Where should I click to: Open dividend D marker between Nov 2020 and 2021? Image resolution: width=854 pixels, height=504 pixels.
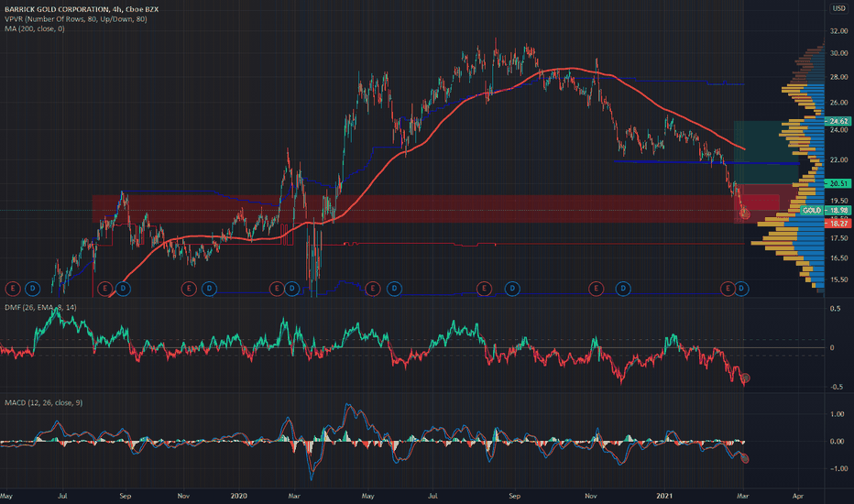point(623,289)
